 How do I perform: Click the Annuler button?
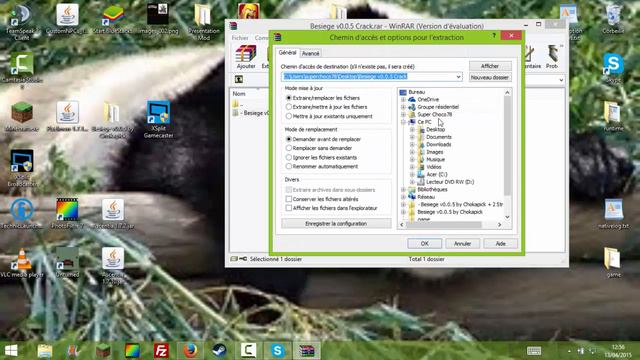click(462, 244)
